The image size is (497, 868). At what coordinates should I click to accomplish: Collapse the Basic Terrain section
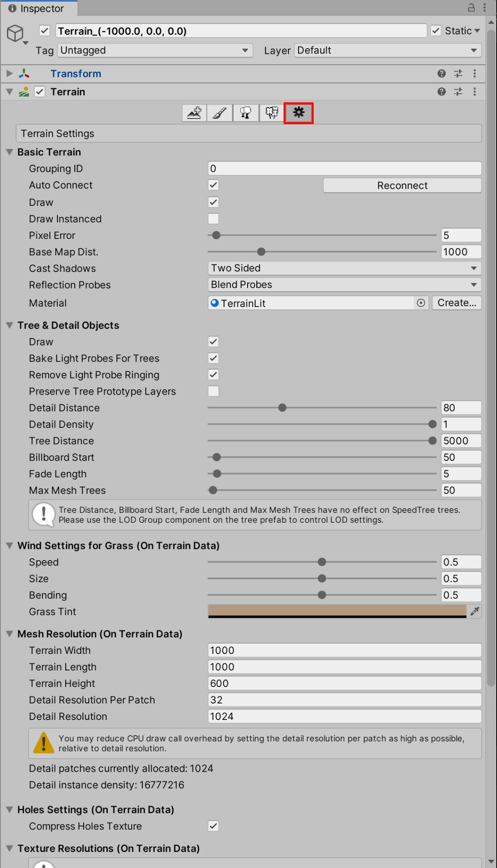(10, 152)
